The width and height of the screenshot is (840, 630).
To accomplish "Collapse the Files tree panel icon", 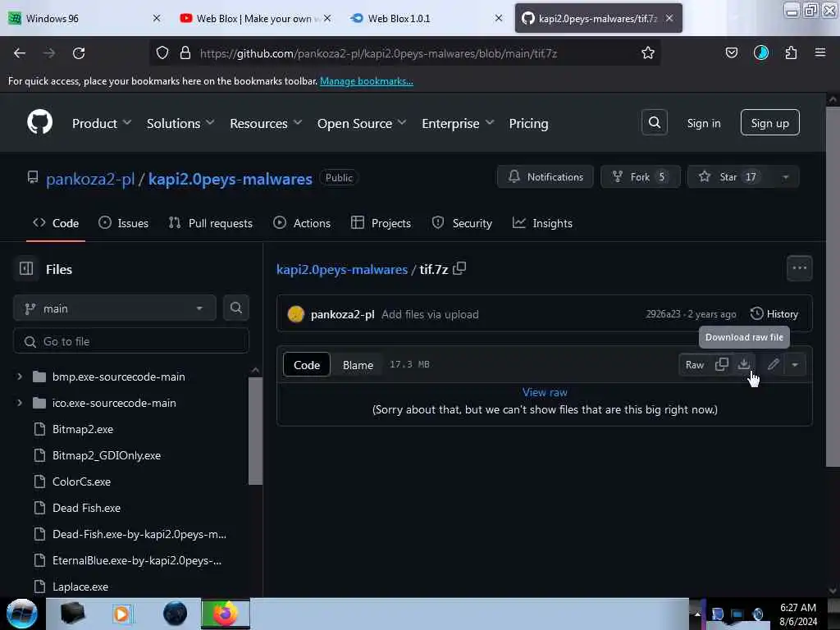I will coord(26,268).
